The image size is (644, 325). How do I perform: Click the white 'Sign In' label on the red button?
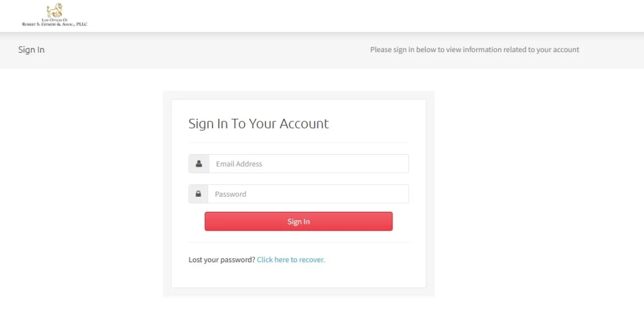(x=299, y=221)
